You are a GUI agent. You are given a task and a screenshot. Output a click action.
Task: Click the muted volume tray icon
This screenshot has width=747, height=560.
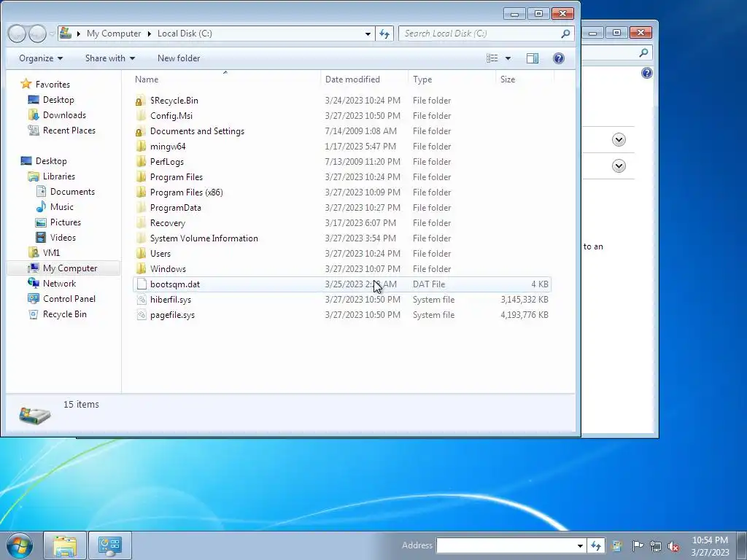(673, 545)
